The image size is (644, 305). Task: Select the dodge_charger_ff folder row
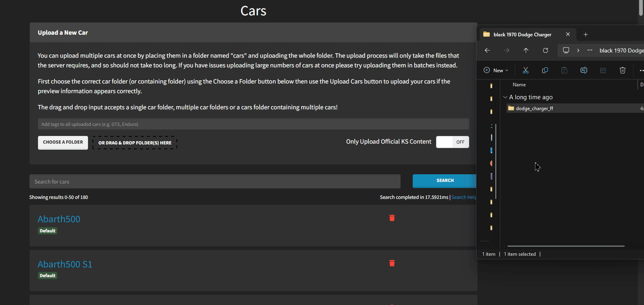[575, 108]
